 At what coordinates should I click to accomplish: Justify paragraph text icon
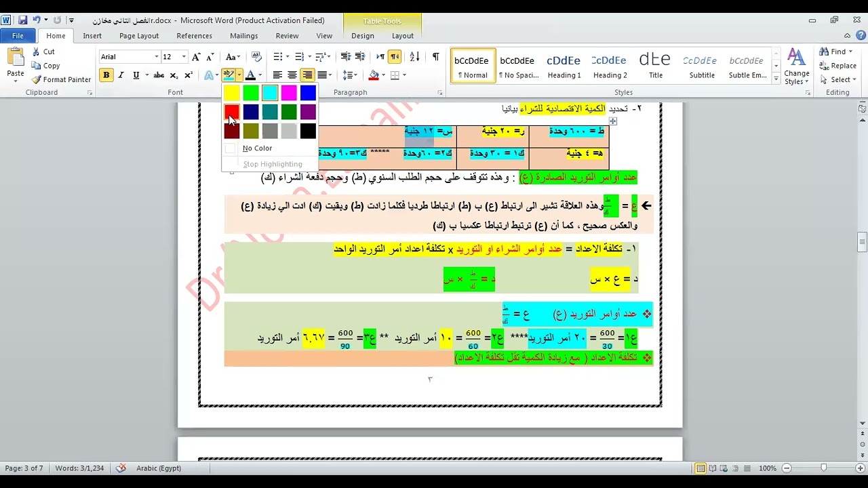tap(322, 75)
